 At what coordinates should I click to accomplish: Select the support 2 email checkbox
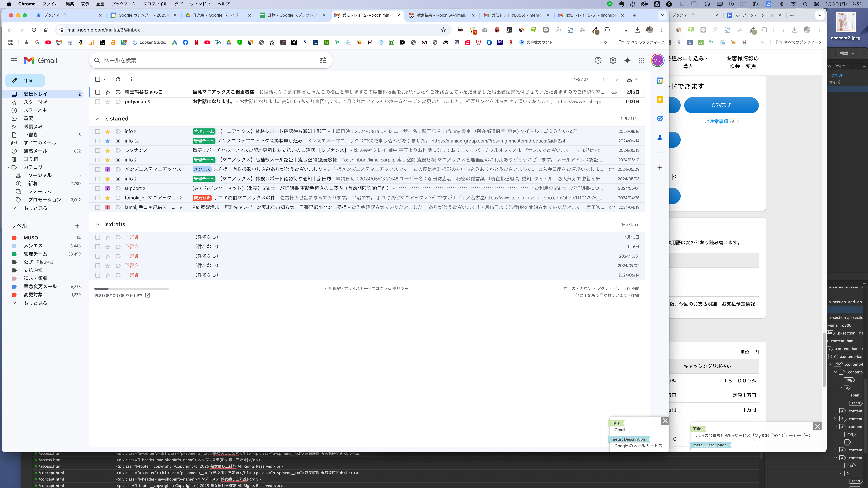click(98, 188)
